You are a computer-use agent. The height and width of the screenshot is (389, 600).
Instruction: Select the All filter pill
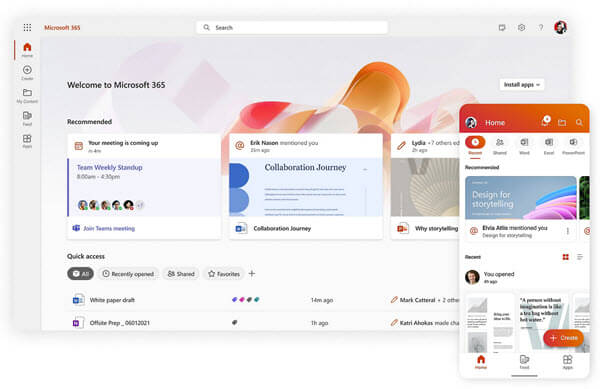[80, 273]
